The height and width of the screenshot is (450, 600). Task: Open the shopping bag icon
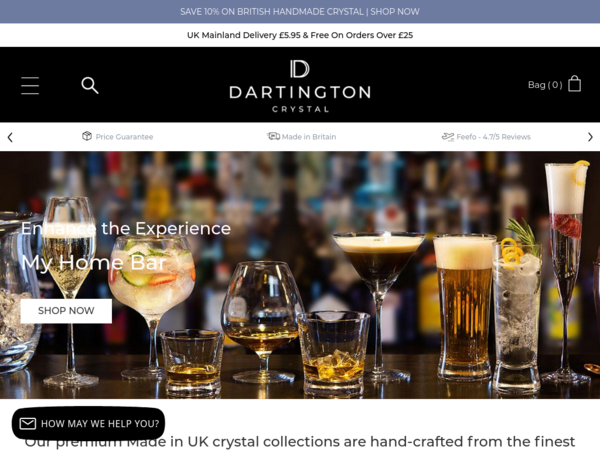click(x=574, y=83)
